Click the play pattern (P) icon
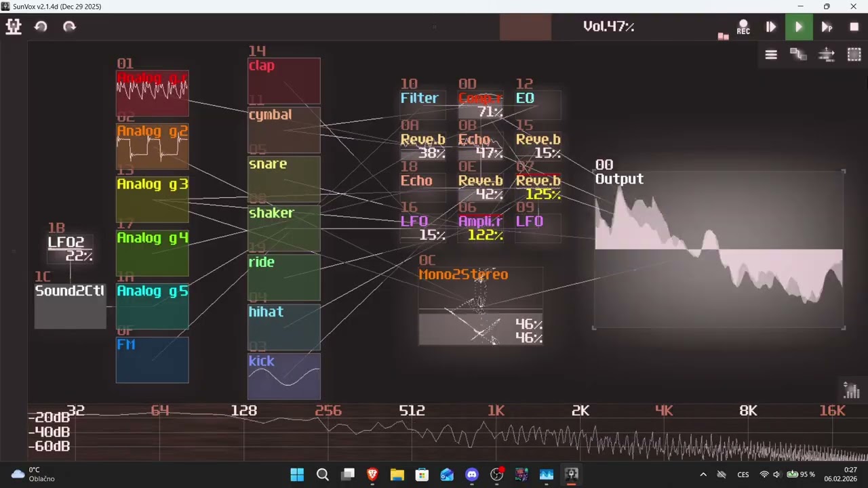 [x=827, y=27]
